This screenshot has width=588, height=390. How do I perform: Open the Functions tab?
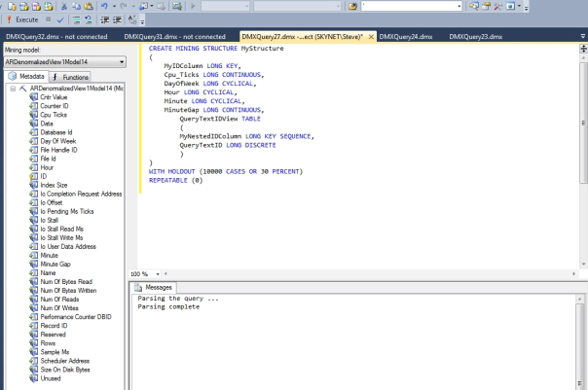71,76
